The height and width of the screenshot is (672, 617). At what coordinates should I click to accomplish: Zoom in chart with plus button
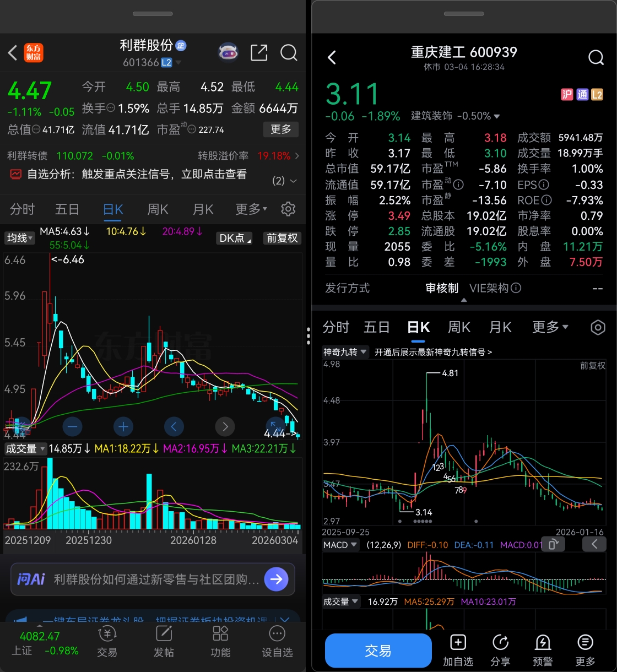(x=123, y=426)
